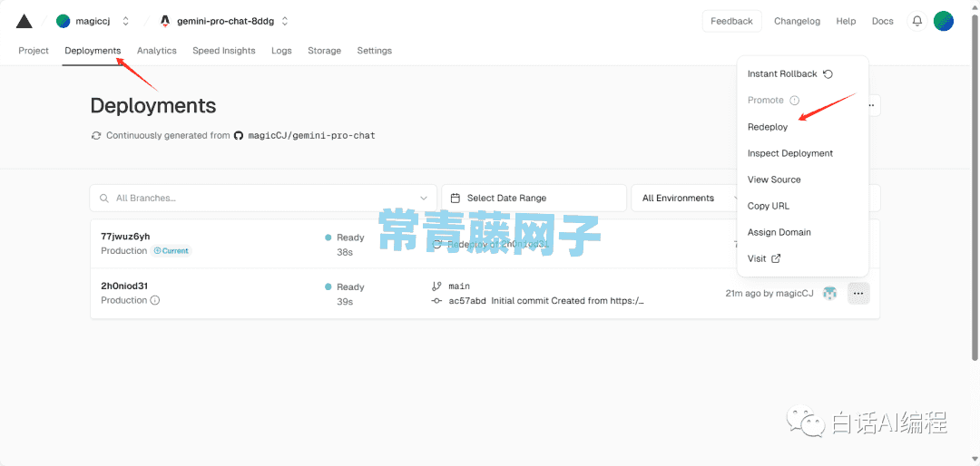Screen dimensions: 980x466
Task: Click the info icon beside 2h0niod31 Production
Action: coord(155,300)
